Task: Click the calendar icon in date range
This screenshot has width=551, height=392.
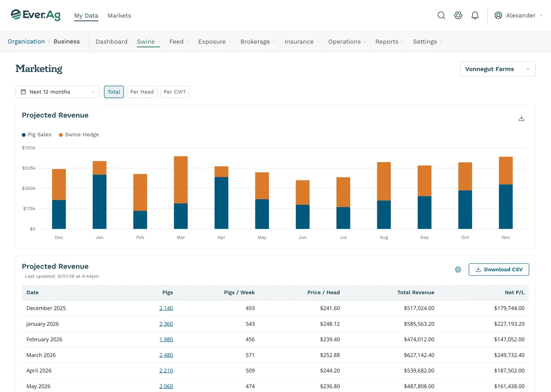Action: pyautogui.click(x=23, y=92)
